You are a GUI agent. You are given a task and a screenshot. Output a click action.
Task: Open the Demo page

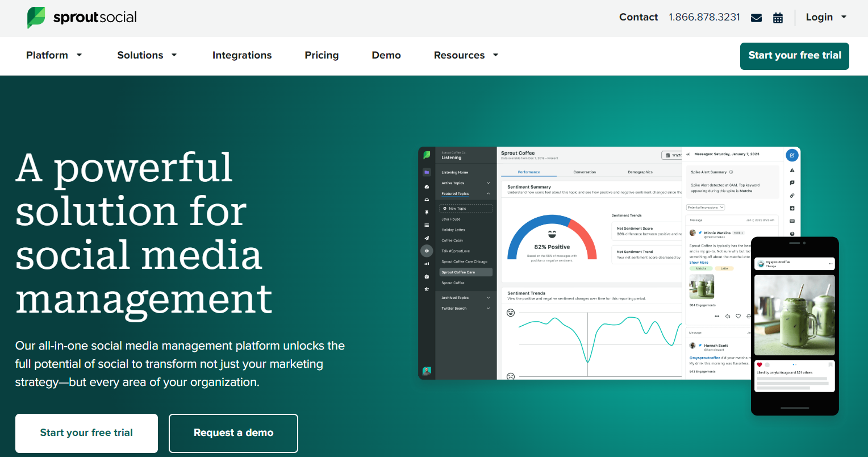(x=386, y=55)
